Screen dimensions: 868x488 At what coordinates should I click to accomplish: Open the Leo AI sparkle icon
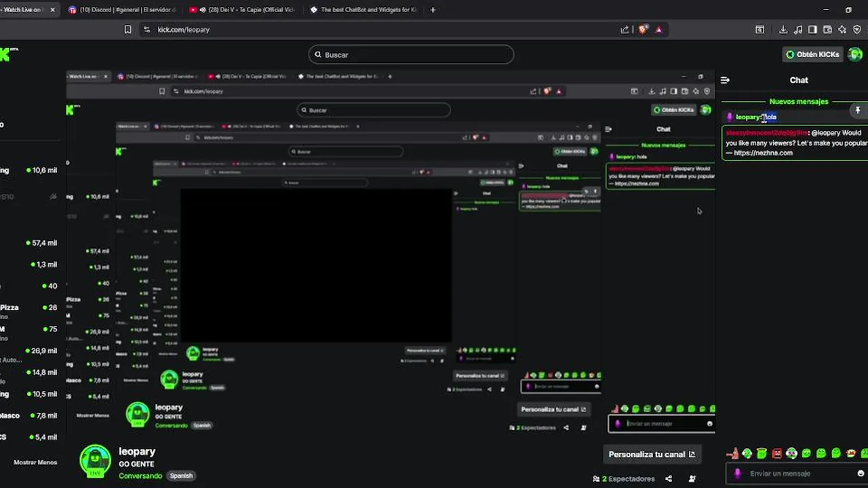pyautogui.click(x=842, y=29)
